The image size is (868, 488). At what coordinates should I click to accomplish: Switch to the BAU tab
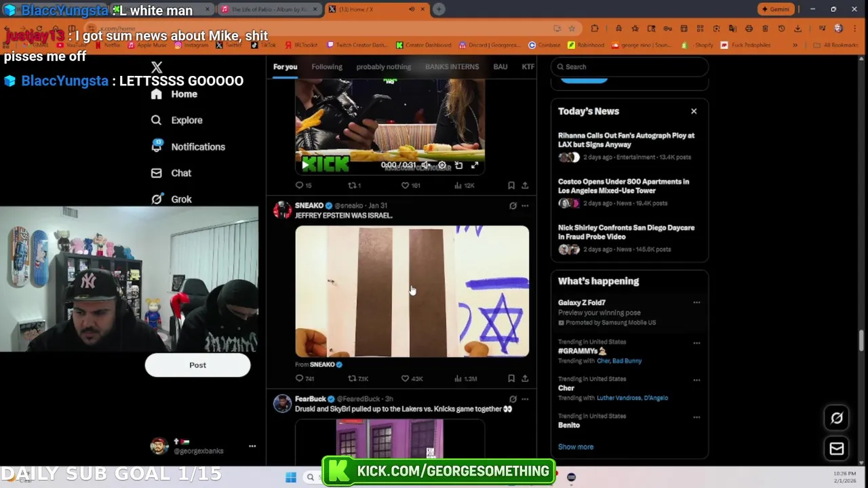(x=500, y=67)
